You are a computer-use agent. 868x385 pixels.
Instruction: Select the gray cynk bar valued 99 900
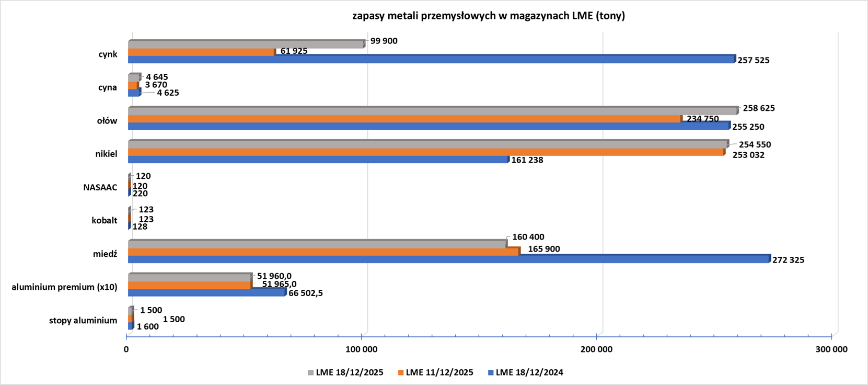coord(246,45)
